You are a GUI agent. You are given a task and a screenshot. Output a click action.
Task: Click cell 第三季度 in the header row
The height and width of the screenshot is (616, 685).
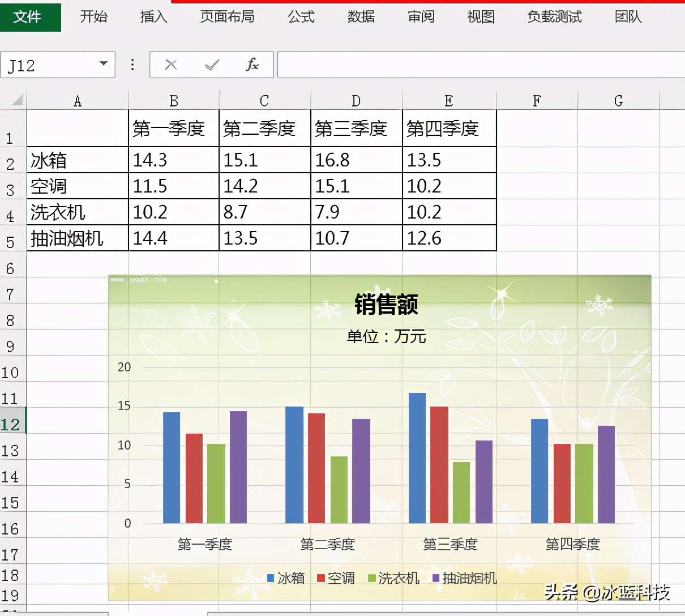click(x=357, y=129)
